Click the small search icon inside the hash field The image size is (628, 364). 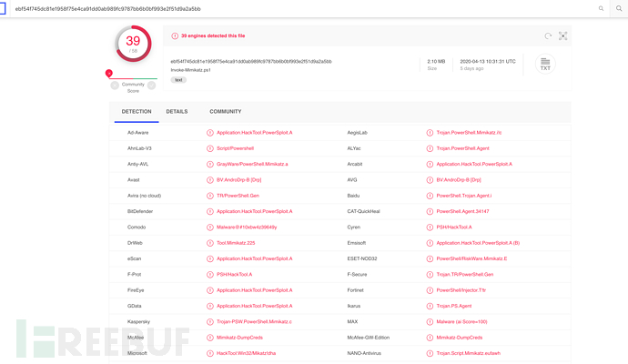point(601,8)
